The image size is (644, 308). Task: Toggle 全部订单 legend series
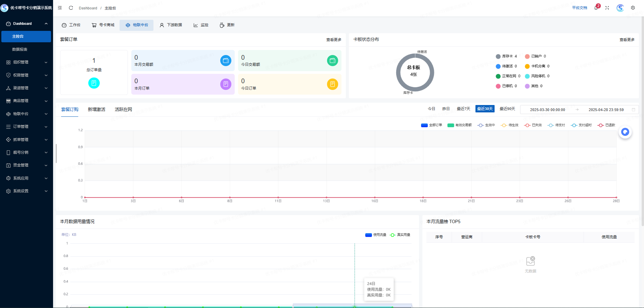pos(431,125)
